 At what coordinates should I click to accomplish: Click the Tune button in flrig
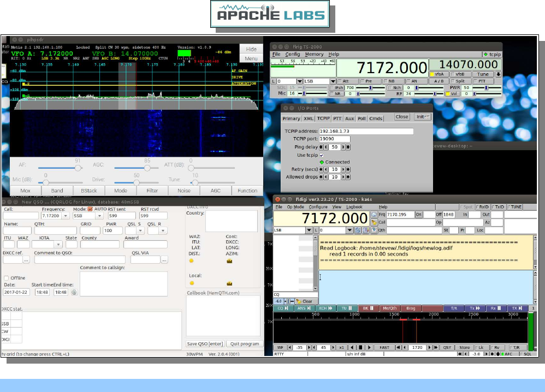click(x=483, y=74)
